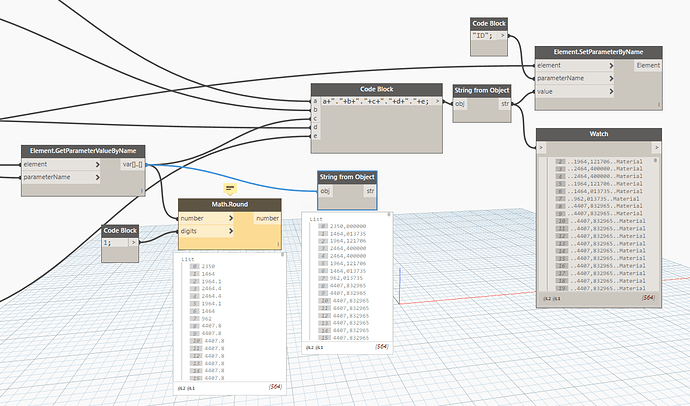Click the ">" output port of the concatenation Code Block
Viewport: 690px width, 406px height.
tap(439, 101)
